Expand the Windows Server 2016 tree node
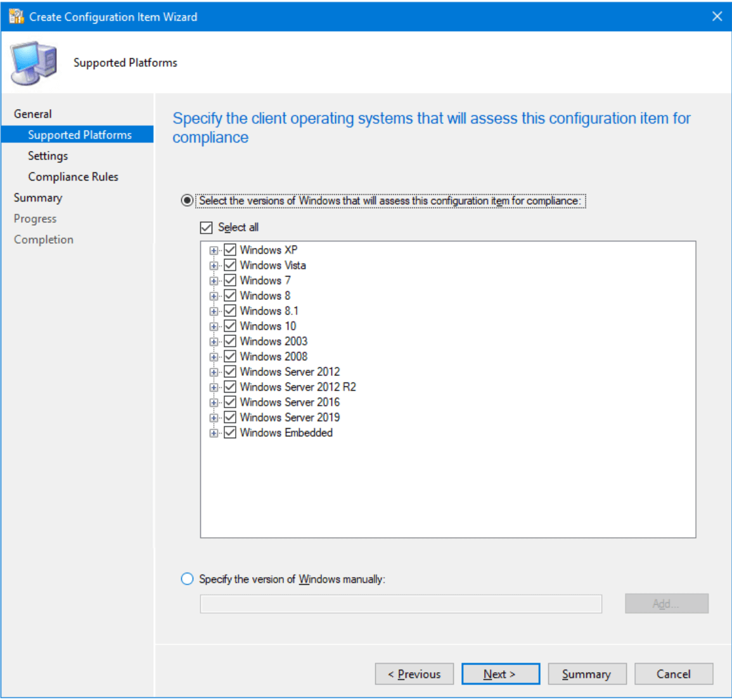Image resolution: width=732 pixels, height=700 pixels. pos(214,403)
